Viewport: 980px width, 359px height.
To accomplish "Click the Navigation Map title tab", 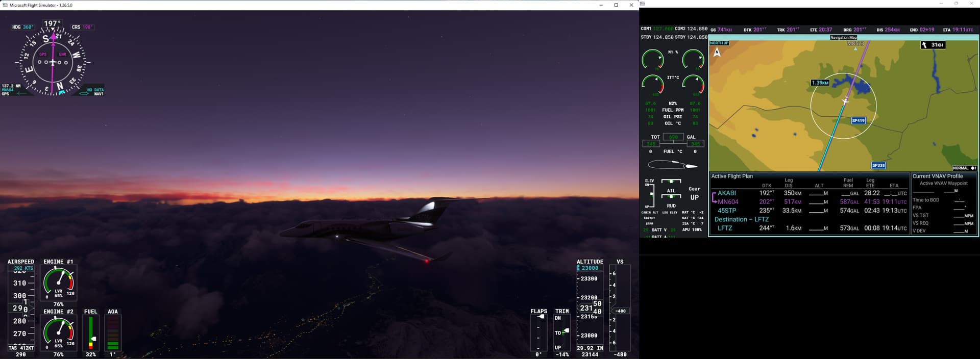I will tap(843, 38).
